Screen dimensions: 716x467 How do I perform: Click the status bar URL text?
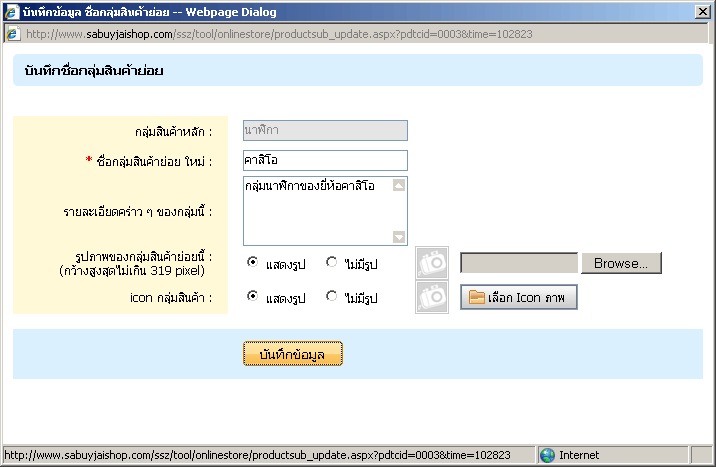(x=257, y=455)
